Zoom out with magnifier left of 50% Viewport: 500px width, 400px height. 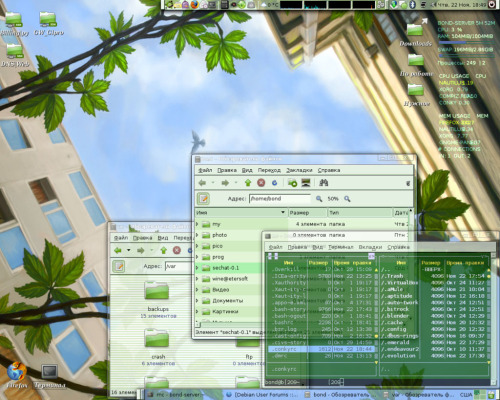pyautogui.click(x=319, y=199)
